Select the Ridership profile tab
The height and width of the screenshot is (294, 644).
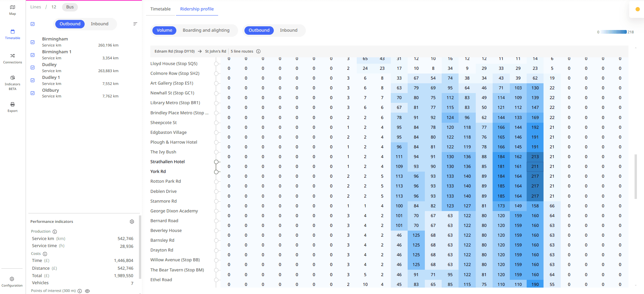(x=197, y=9)
